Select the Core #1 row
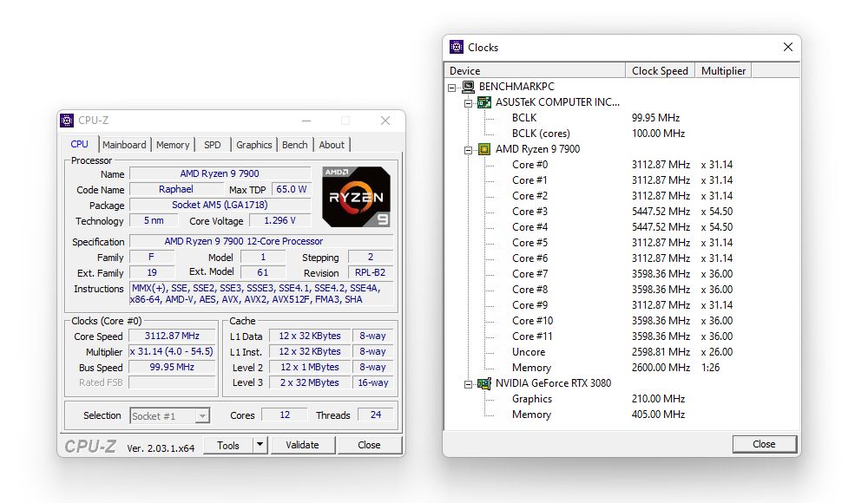 click(622, 180)
